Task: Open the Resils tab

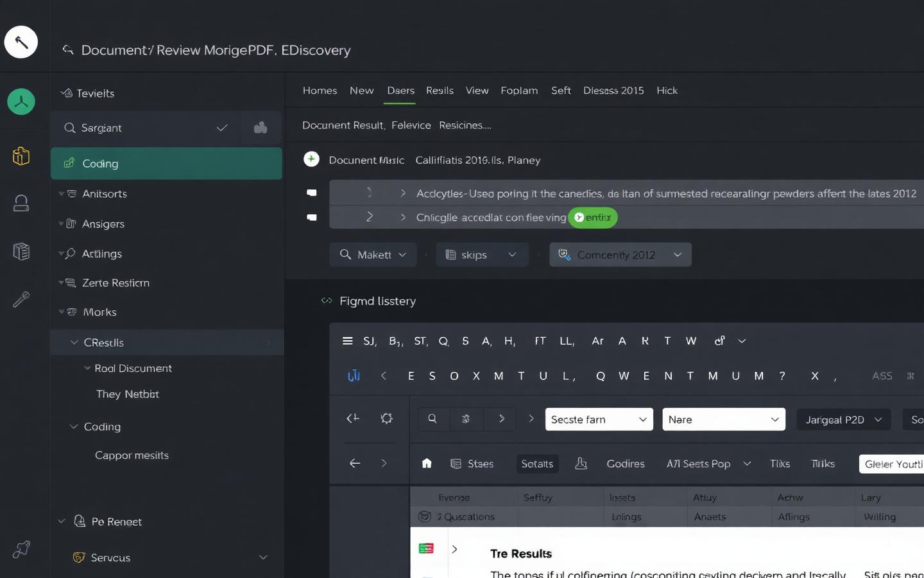Action: (x=440, y=91)
